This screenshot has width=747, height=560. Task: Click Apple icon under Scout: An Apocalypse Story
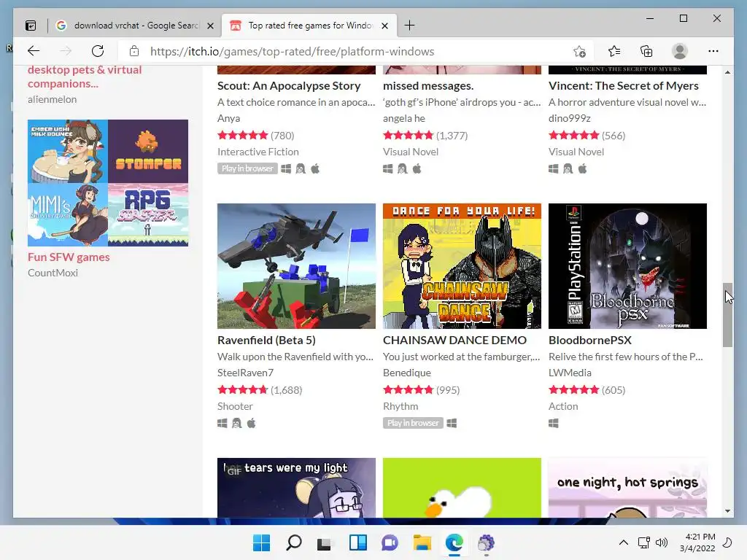coord(315,168)
